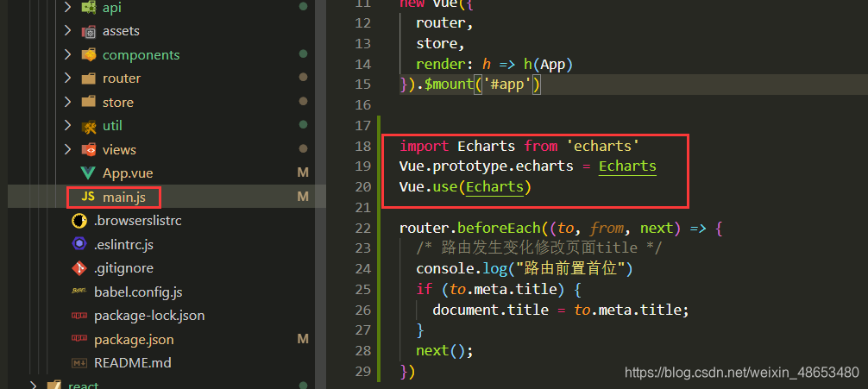Click the api folder icon

tap(88, 7)
